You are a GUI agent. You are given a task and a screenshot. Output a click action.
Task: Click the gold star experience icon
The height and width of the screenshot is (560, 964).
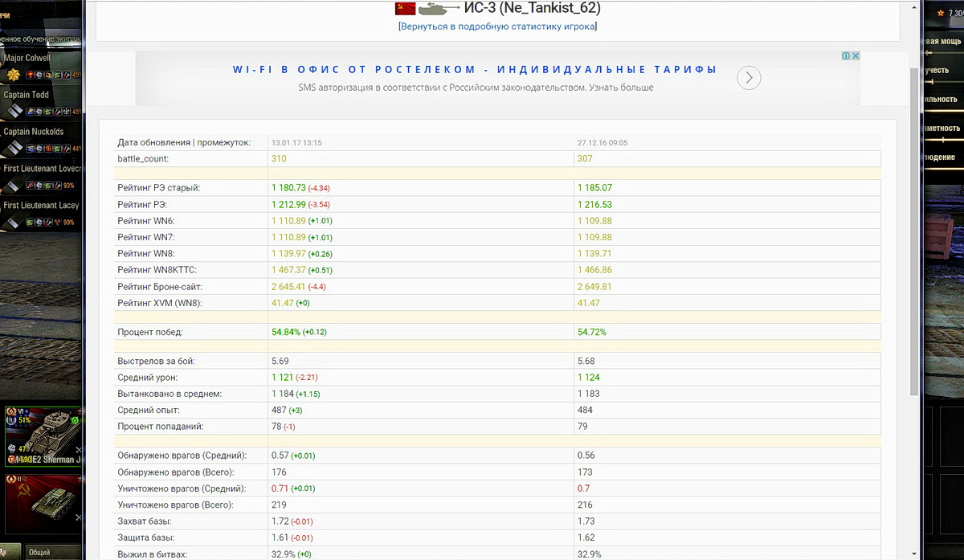click(x=940, y=14)
